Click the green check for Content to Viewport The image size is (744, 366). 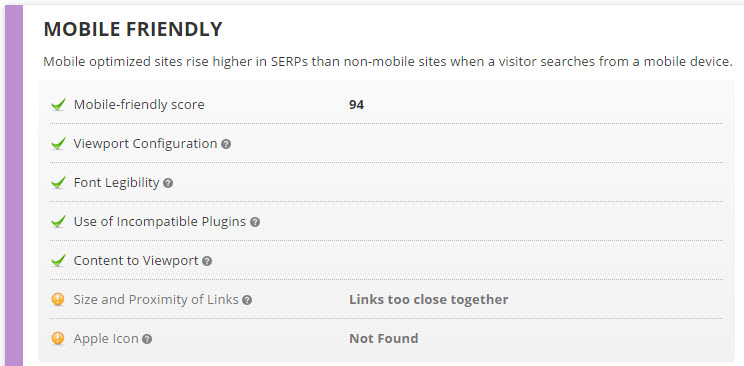click(58, 261)
